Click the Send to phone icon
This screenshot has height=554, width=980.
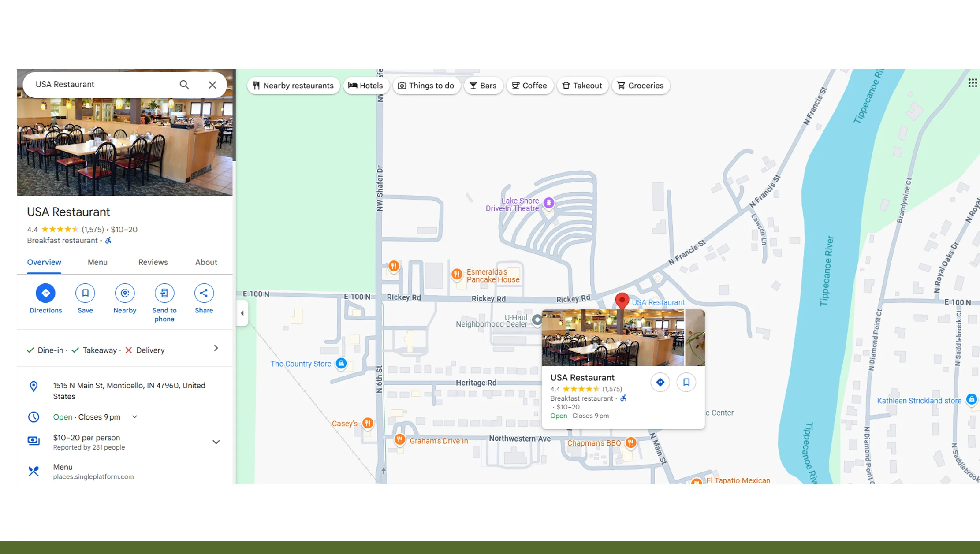click(164, 293)
